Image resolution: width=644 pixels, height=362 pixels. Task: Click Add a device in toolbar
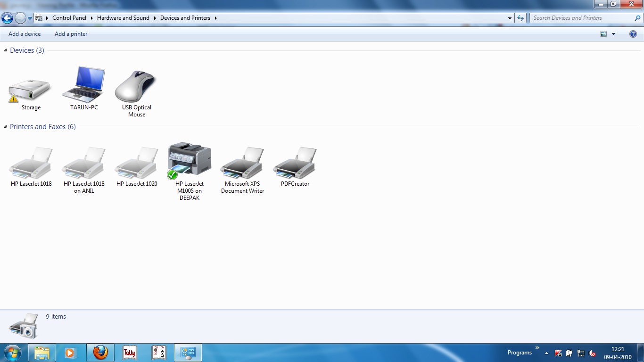coord(25,34)
